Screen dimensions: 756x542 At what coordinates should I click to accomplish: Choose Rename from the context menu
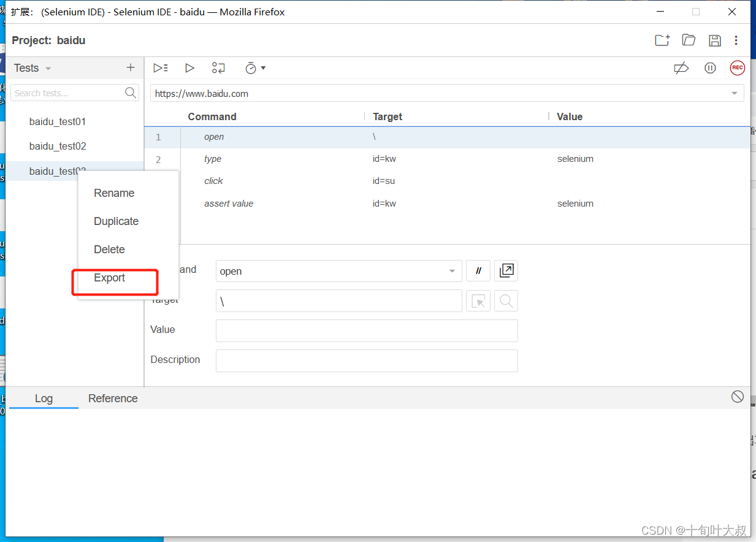pyautogui.click(x=114, y=193)
